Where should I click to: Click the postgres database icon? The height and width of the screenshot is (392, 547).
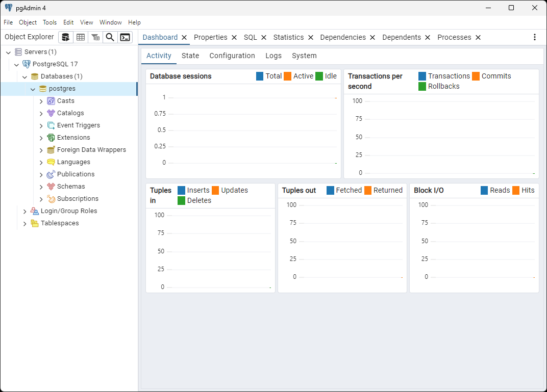tap(43, 89)
